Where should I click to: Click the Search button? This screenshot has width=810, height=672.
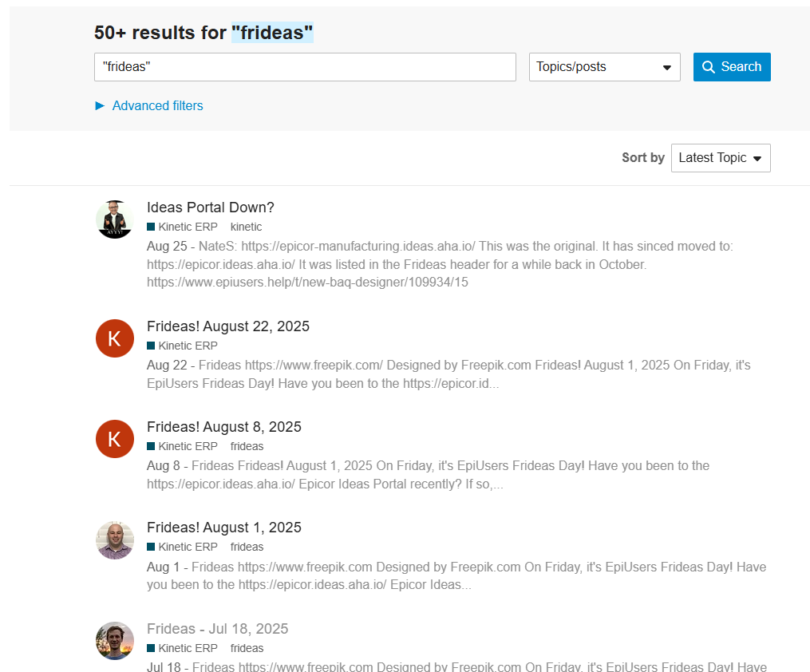[x=732, y=67]
